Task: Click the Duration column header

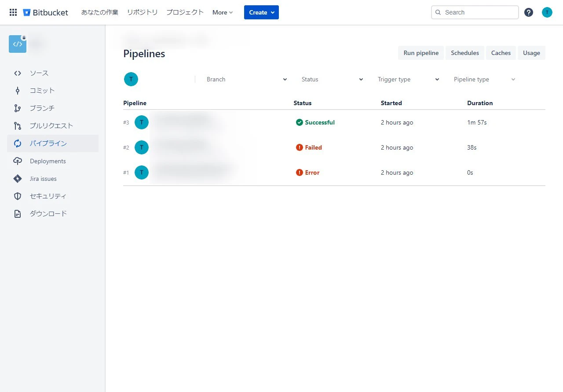Action: coord(480,103)
